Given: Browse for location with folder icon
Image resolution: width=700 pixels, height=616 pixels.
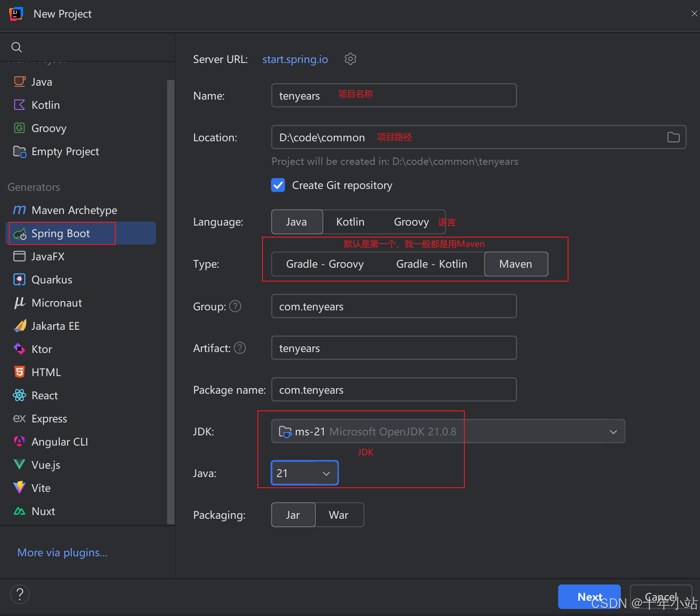Looking at the screenshot, I should (x=673, y=137).
